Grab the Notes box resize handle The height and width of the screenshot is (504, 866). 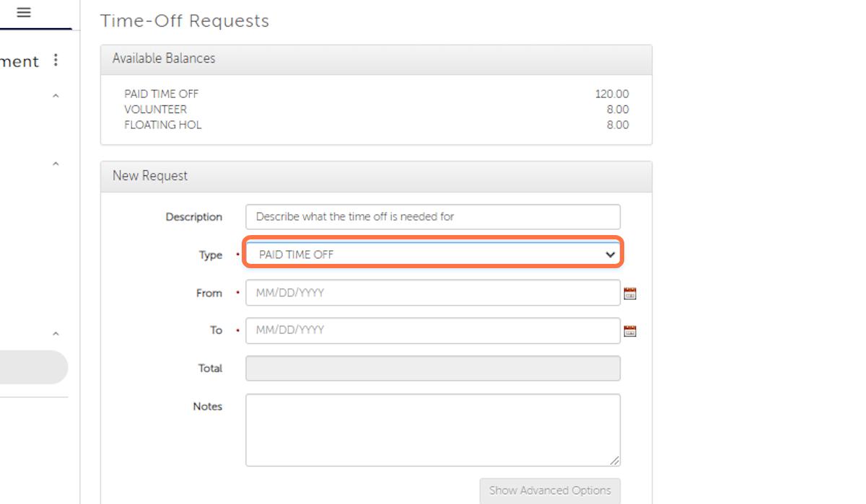point(615,461)
